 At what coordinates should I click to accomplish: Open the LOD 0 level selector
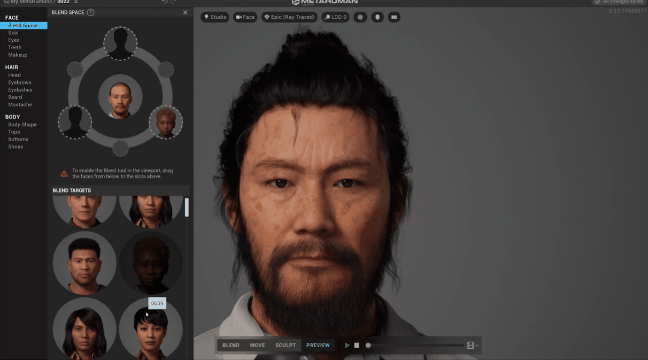point(335,17)
